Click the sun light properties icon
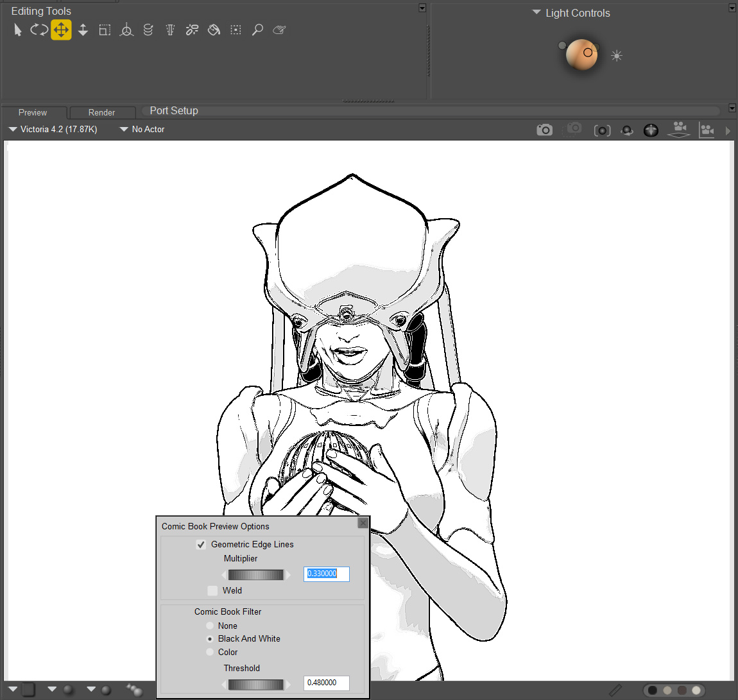Screen dimensions: 738x700 click(x=617, y=56)
